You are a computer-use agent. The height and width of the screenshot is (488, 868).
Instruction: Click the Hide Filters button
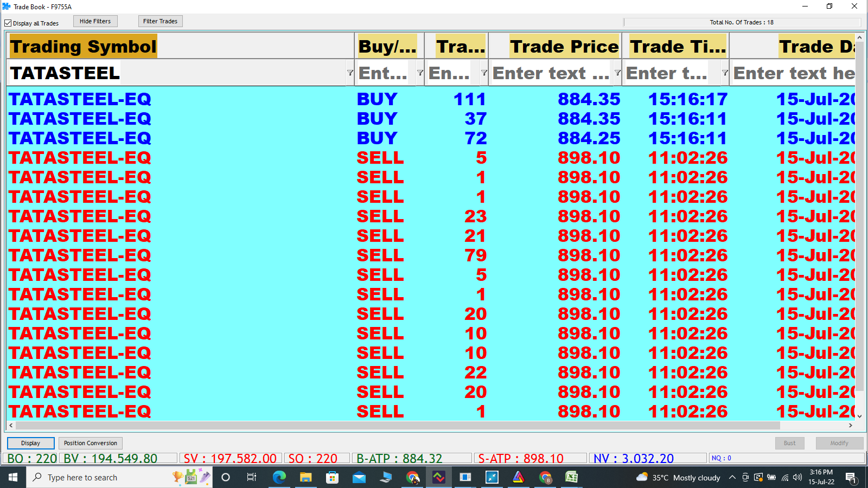tap(95, 21)
